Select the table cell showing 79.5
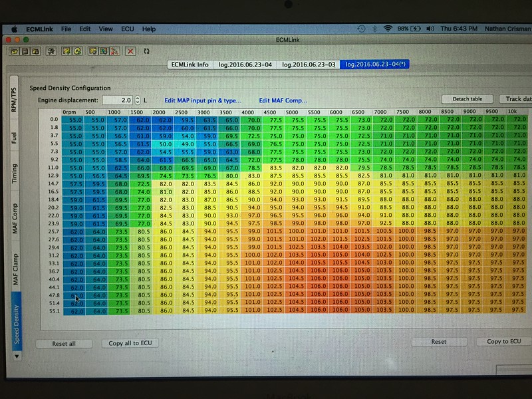This screenshot has height=399, width=532. 361,168
